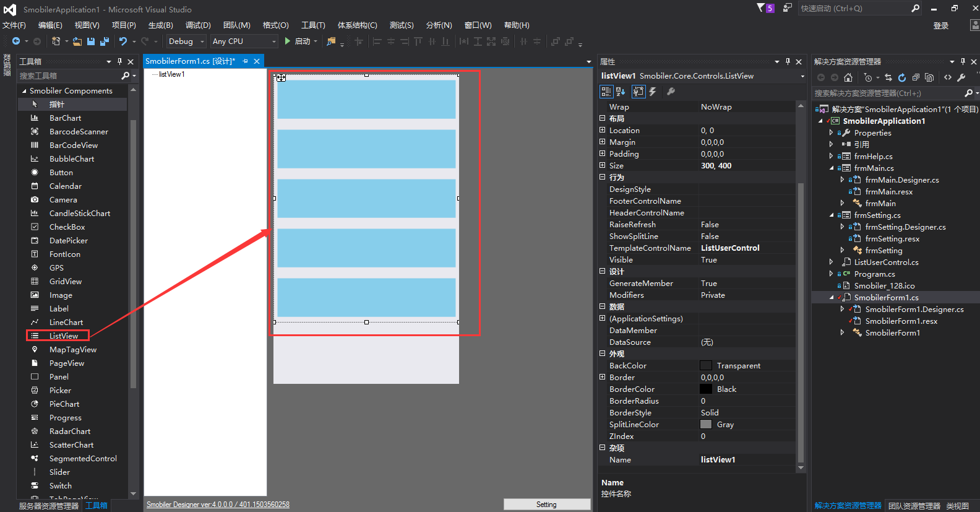Collapse the 外观 property category
The image size is (980, 512).
602,354
